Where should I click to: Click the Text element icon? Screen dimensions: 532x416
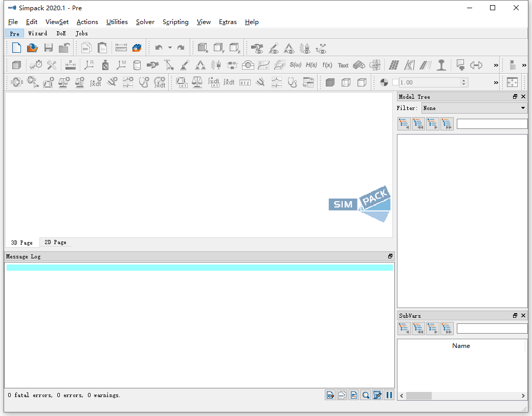point(343,65)
